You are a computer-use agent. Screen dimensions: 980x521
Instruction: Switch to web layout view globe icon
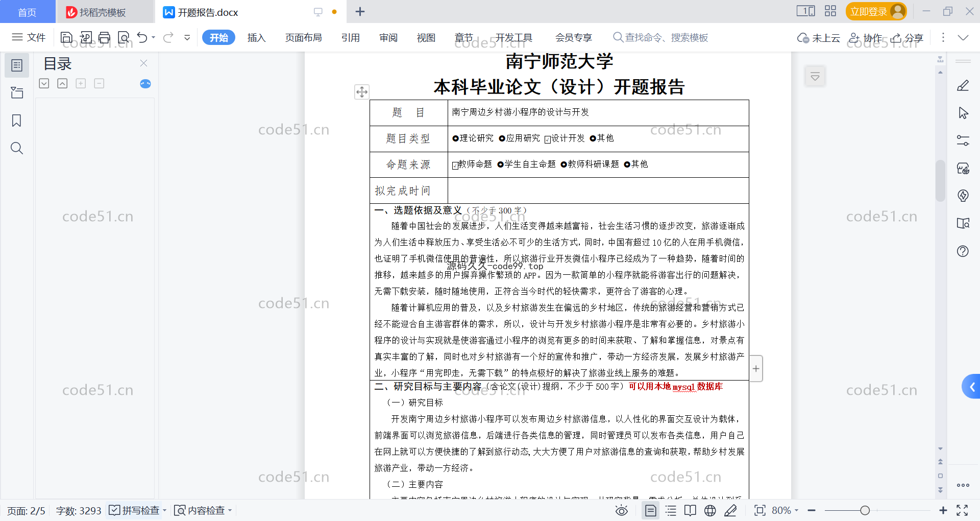click(710, 510)
